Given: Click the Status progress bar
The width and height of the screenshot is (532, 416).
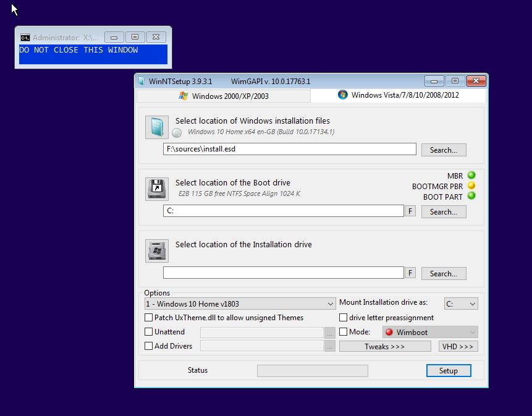Looking at the screenshot, I should 312,370.
